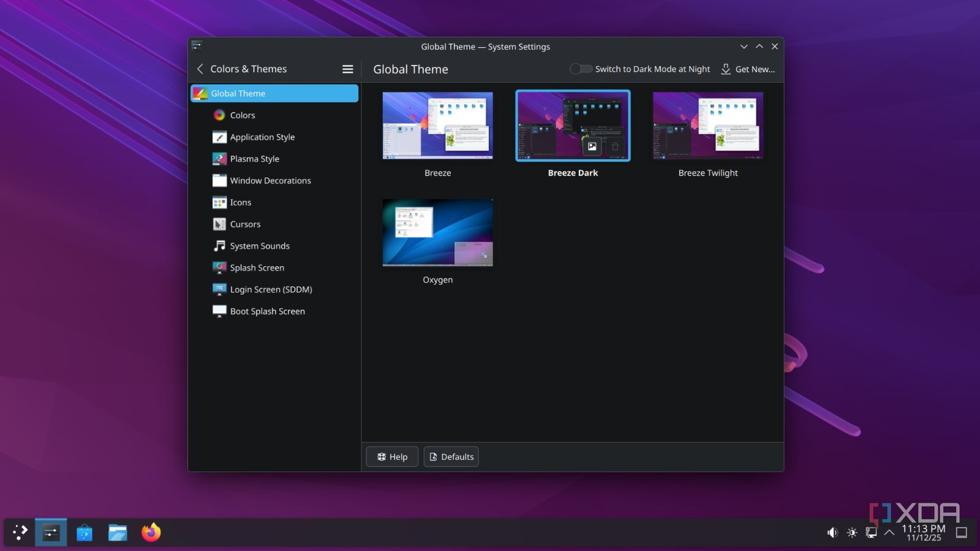Click the Defaults button

pos(451,457)
